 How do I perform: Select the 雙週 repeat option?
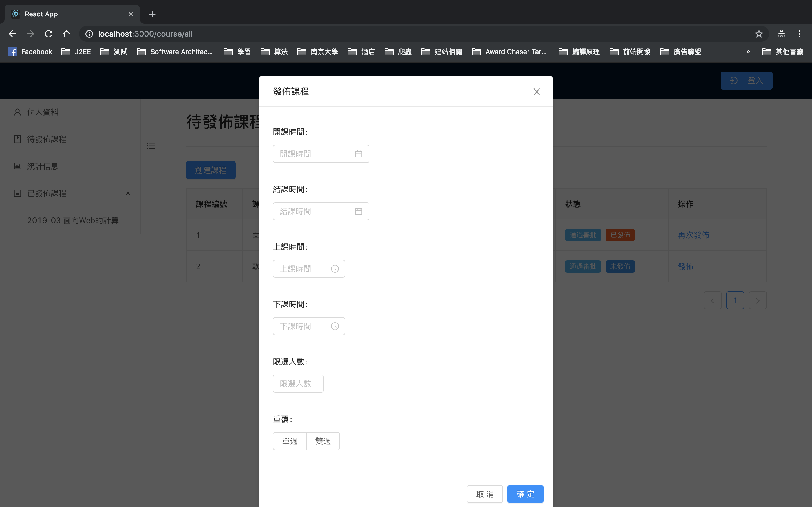point(323,441)
